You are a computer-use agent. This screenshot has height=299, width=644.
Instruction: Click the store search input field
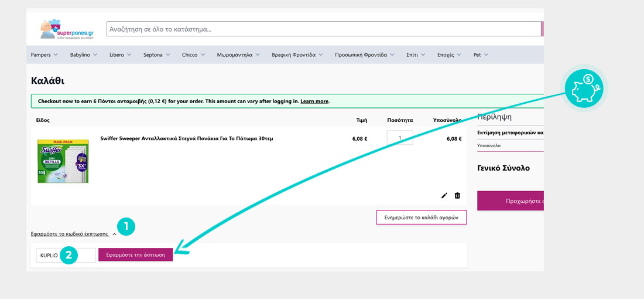point(323,29)
